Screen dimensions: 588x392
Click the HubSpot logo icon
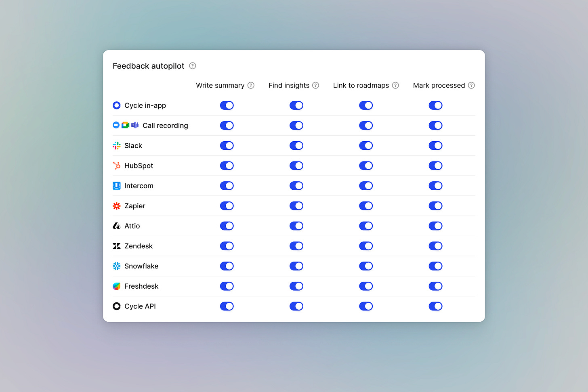point(117,166)
